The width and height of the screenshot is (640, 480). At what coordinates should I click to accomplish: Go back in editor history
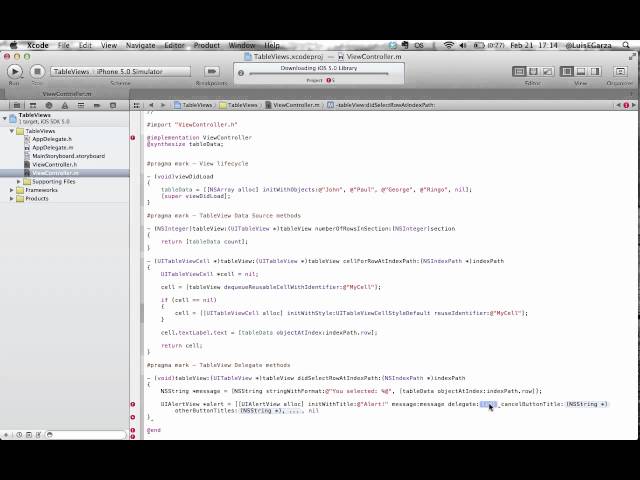point(151,105)
